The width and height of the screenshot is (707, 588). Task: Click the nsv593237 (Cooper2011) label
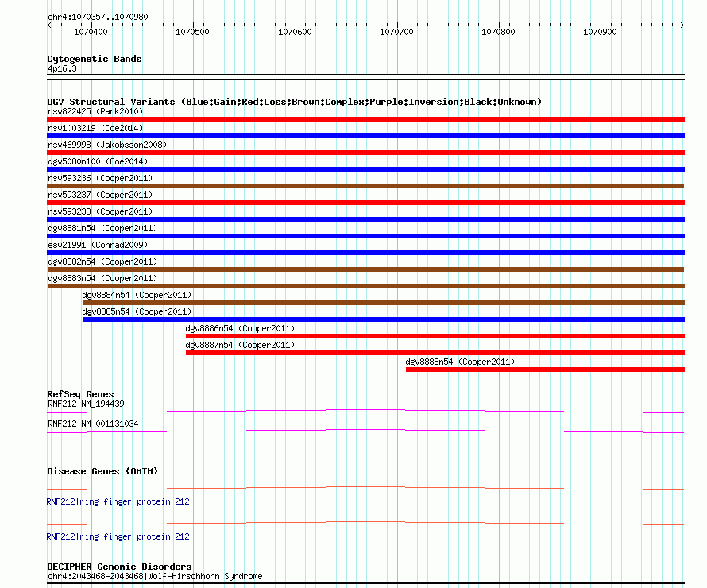tap(100, 195)
